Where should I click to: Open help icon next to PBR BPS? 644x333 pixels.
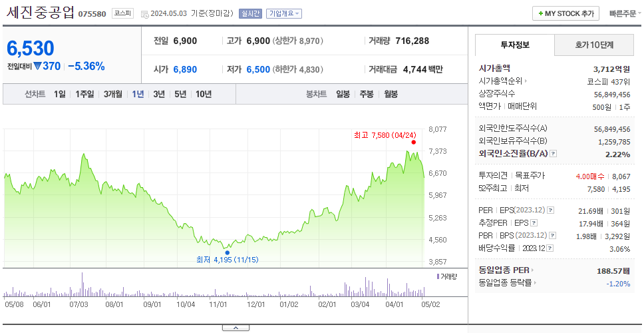[x=554, y=236]
